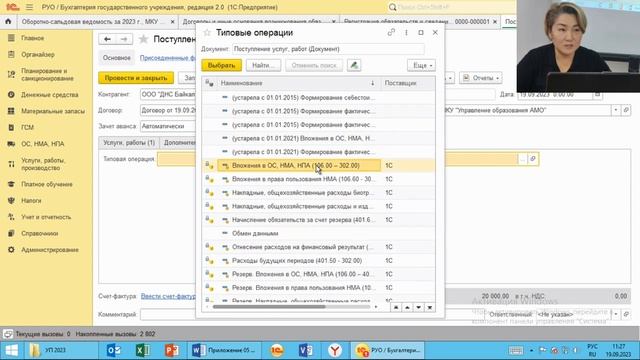
Task: Select row Резерв. Вложения в ОС, НМА, НПА
Action: 318,274
